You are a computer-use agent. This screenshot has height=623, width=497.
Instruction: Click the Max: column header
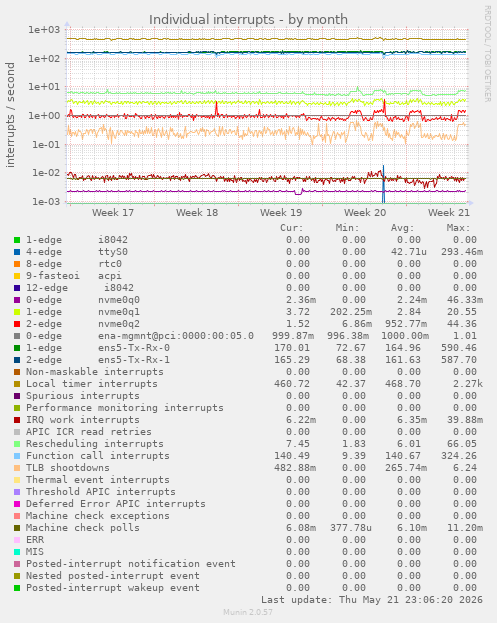pyautogui.click(x=458, y=228)
